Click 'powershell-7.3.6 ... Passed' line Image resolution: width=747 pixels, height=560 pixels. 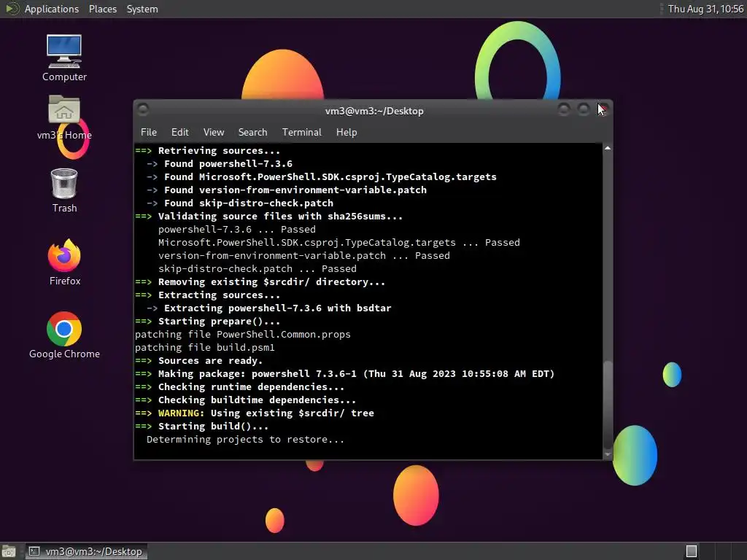[x=237, y=230]
